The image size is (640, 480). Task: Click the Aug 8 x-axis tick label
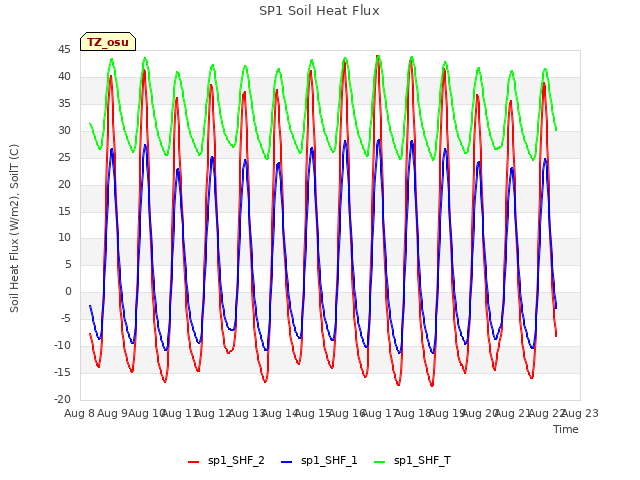pos(79,413)
